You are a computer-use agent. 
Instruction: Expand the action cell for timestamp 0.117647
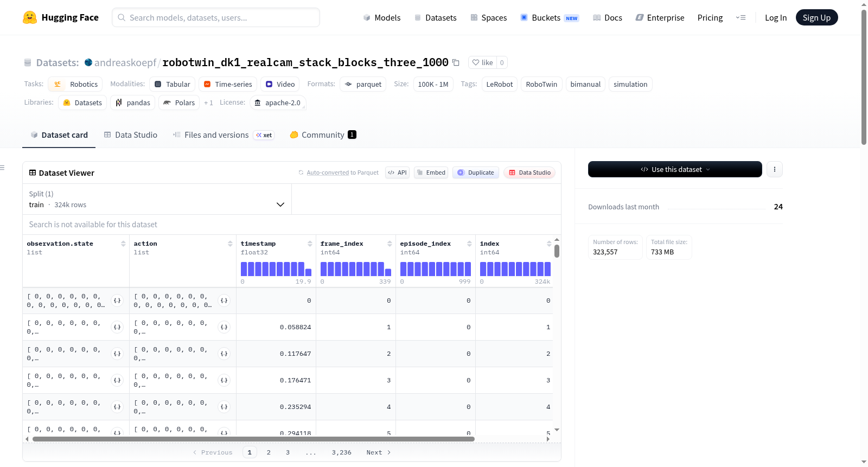(224, 354)
